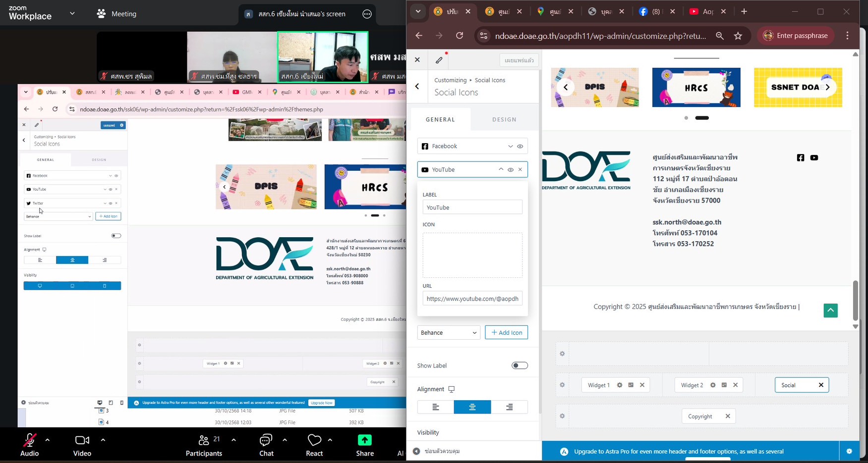Screen dimensions: 868x463
Task: Click the bookmark star in address bar
Action: tap(738, 36)
